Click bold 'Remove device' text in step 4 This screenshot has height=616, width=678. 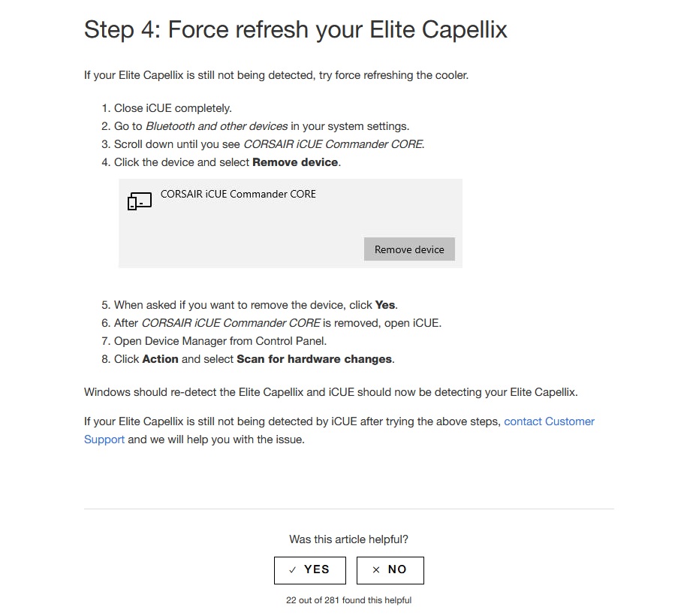click(295, 162)
